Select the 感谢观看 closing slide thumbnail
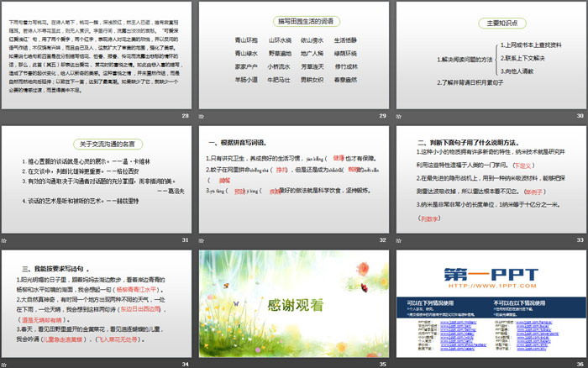This screenshot has width=588, height=368. pos(294,303)
